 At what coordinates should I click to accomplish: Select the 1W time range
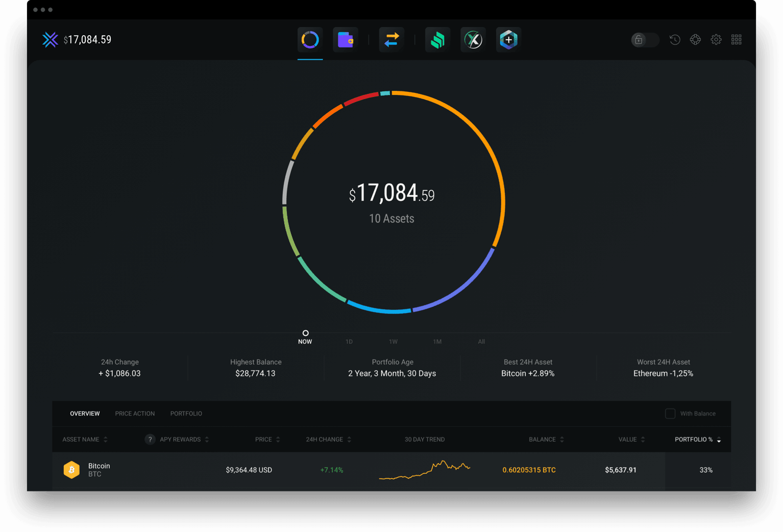pos(393,342)
